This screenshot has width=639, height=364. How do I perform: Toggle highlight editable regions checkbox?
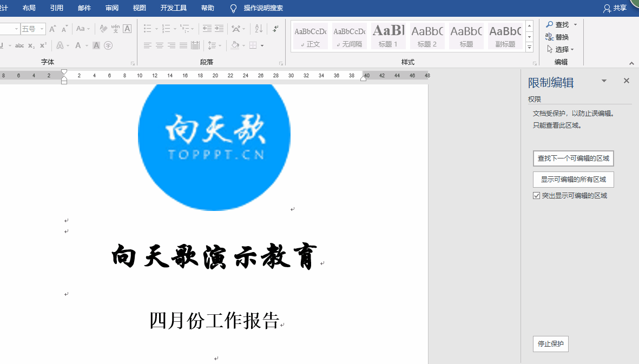(536, 196)
